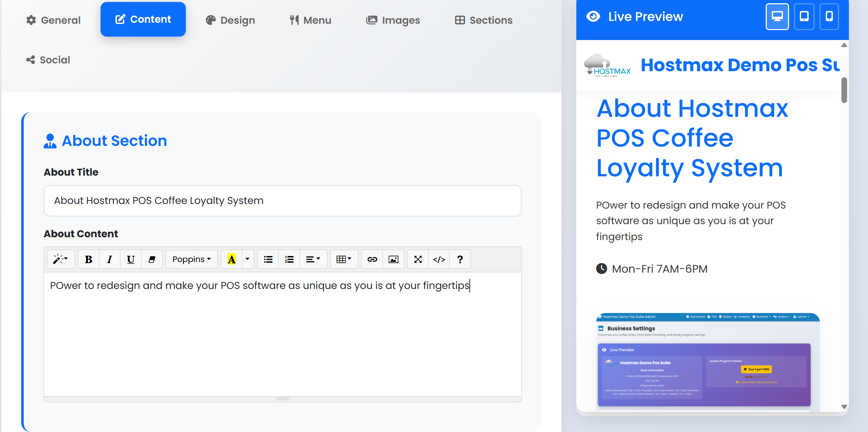Click the underline formatting button
This screenshot has width=868, height=432.
click(x=131, y=260)
